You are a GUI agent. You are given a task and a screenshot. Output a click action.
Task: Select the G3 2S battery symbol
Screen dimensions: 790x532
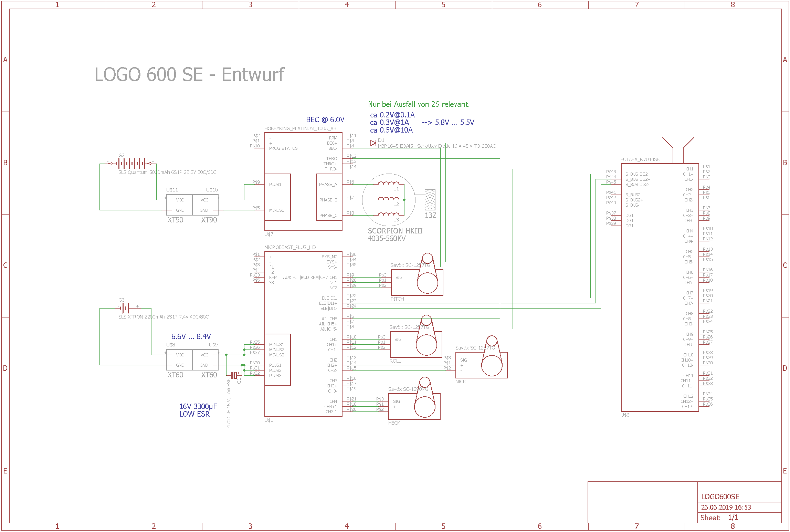click(125, 307)
